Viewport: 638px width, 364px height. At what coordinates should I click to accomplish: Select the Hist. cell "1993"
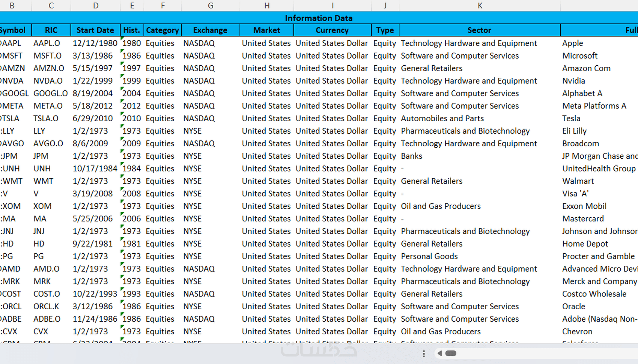pos(132,294)
